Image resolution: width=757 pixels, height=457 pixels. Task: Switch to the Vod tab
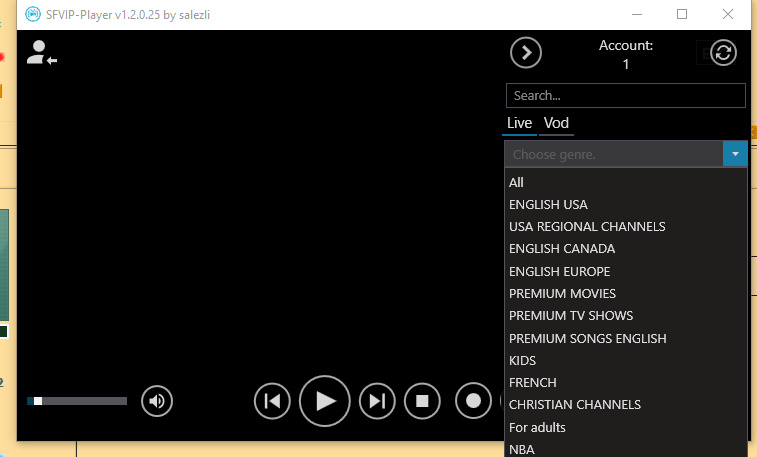556,124
